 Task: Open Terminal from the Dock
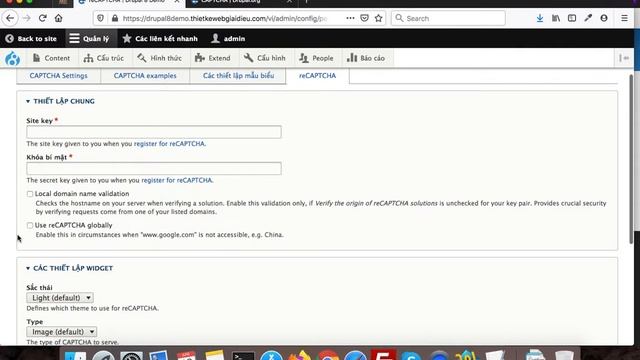[x=243, y=356]
